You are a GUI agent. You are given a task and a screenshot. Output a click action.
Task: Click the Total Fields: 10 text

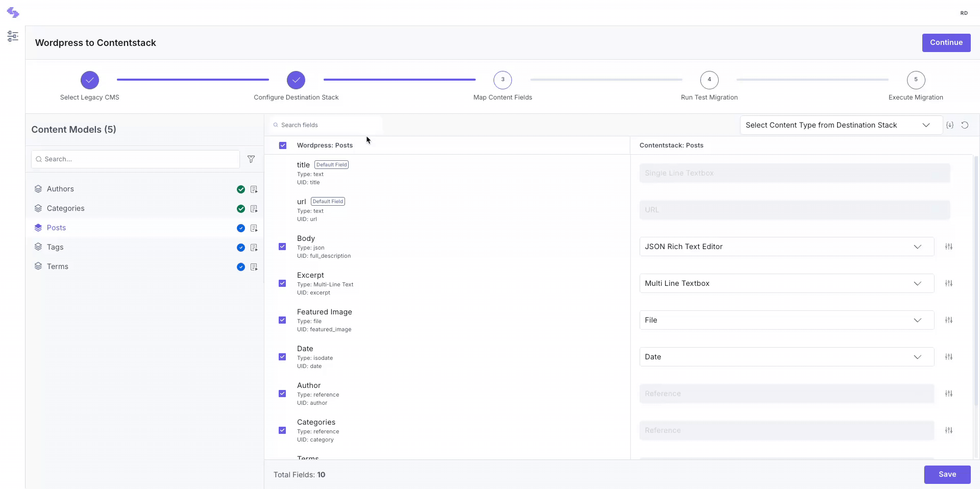coord(300,475)
